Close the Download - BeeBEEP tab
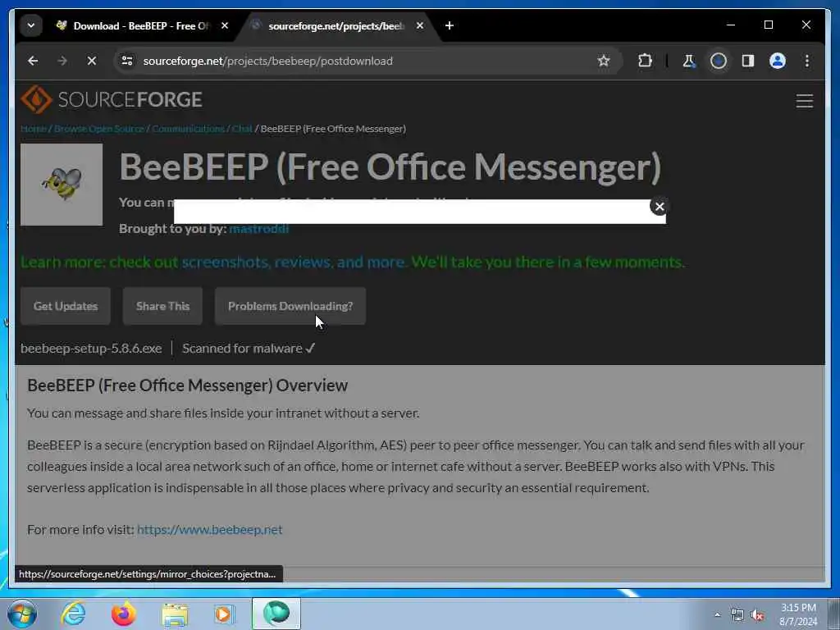840x630 pixels. (x=225, y=25)
